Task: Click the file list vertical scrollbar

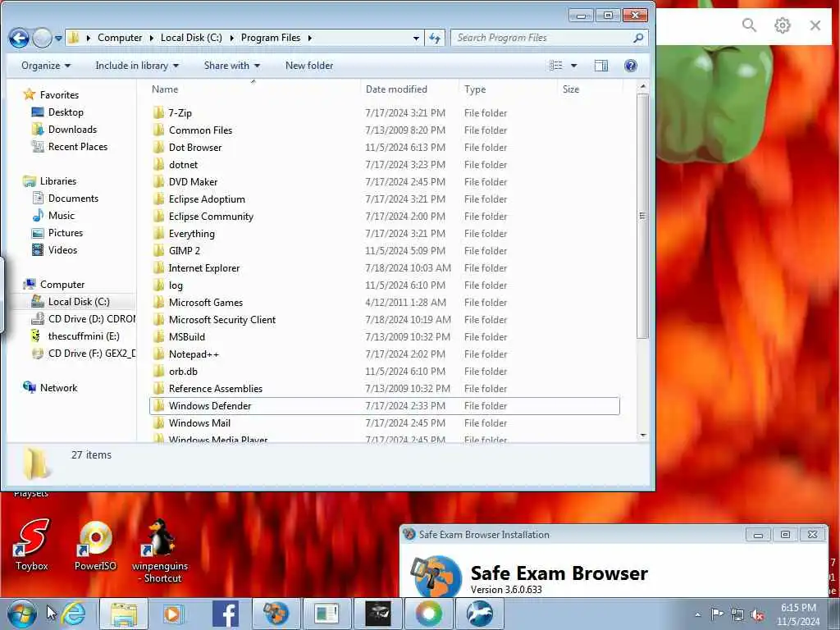Action: (x=643, y=216)
